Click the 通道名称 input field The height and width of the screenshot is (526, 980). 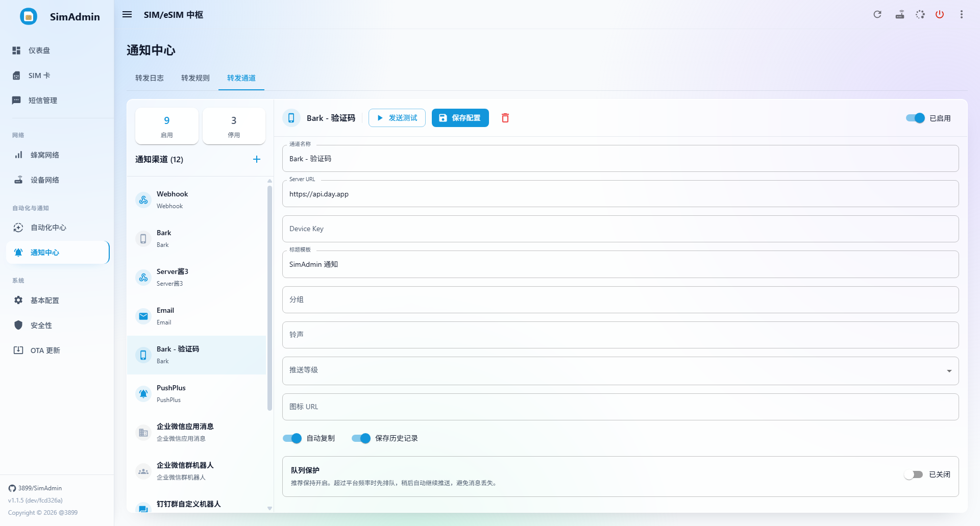[620, 159]
